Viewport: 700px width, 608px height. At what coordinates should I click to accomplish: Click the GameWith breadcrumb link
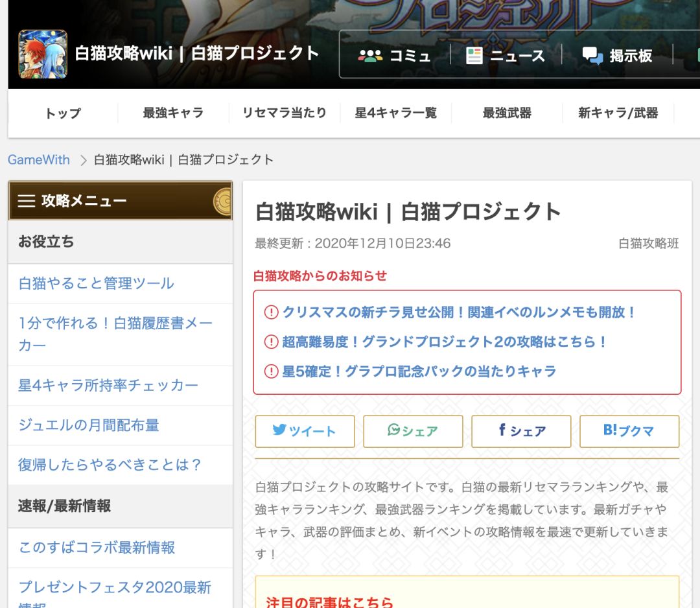tap(39, 159)
